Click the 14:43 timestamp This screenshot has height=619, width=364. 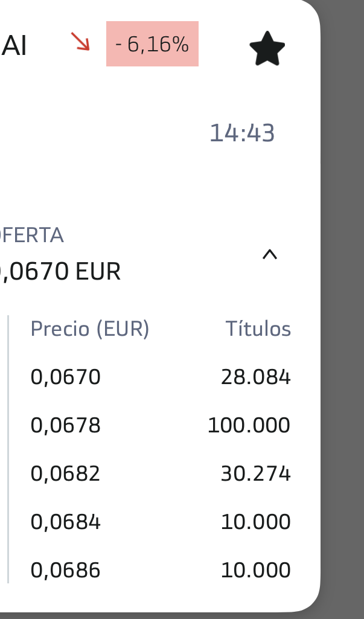click(x=242, y=133)
